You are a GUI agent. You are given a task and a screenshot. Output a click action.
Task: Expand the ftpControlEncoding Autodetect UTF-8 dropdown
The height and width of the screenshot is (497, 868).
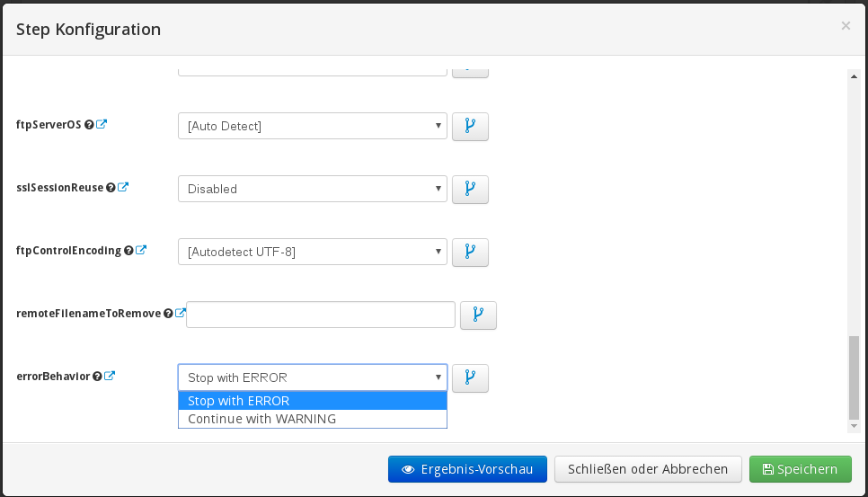pos(312,252)
